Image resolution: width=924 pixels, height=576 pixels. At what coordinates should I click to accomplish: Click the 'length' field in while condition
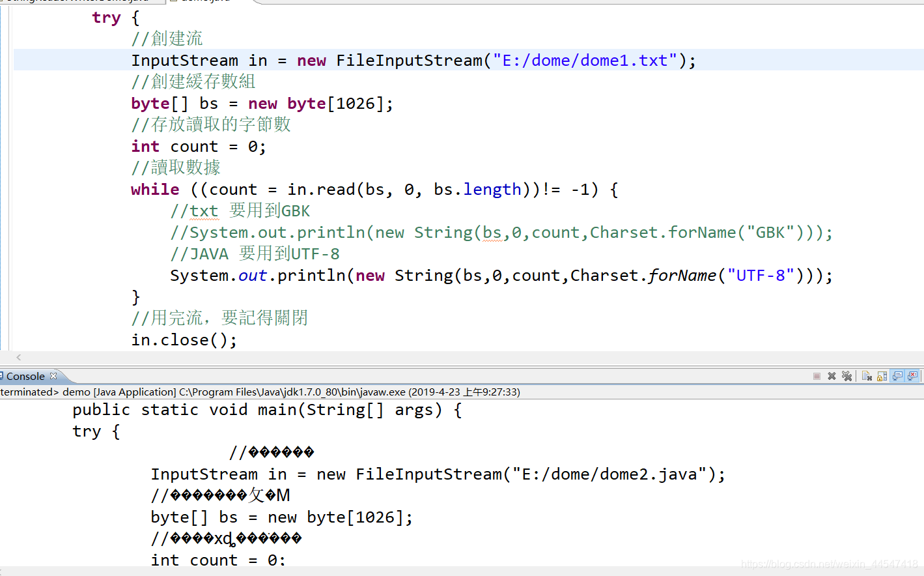pos(492,190)
